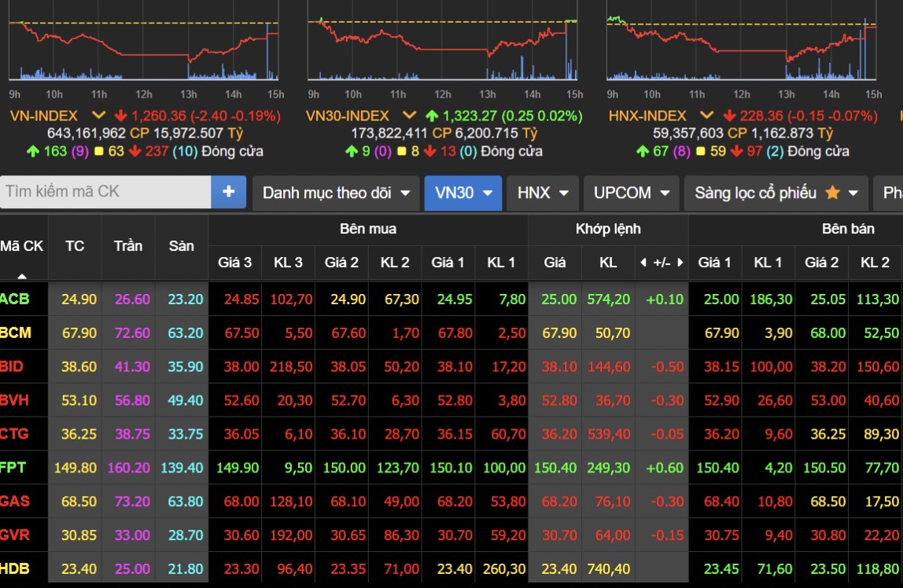Click the Trần column header
The height and width of the screenshot is (588, 903).
[x=127, y=246]
